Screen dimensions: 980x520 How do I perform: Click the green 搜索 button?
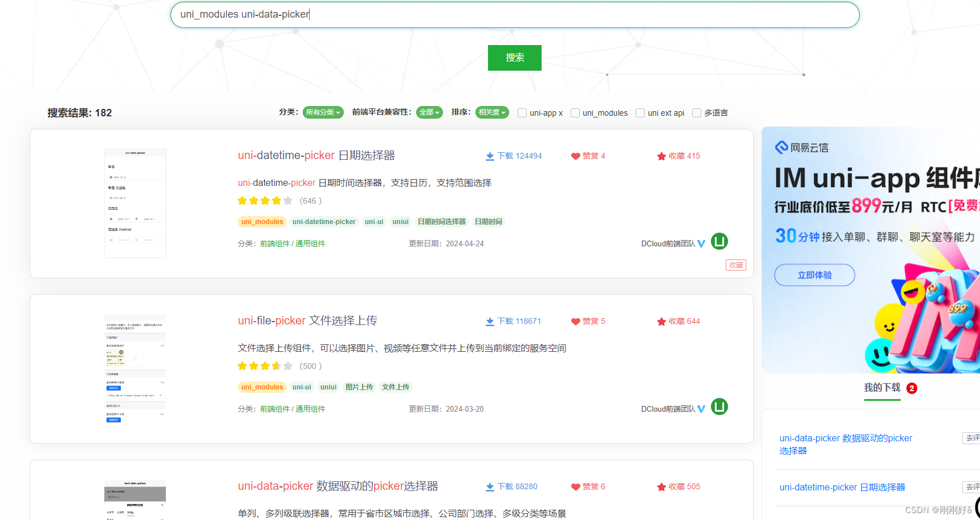[x=514, y=58]
